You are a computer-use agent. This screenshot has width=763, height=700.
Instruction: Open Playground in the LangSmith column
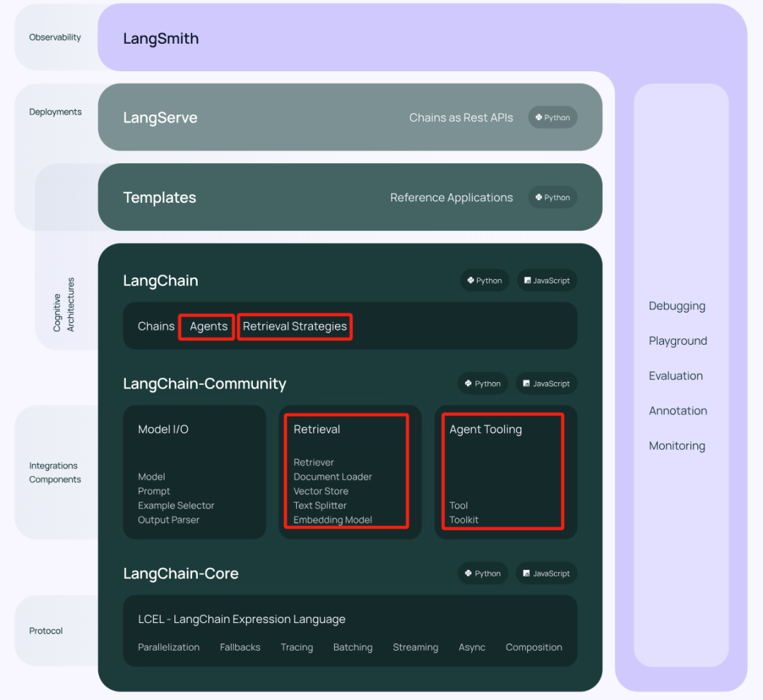(678, 341)
